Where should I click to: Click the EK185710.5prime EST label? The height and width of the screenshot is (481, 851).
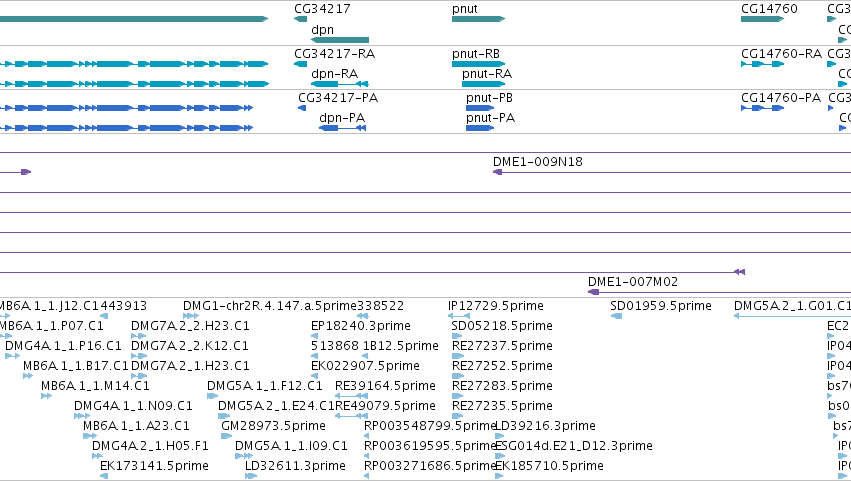(549, 466)
